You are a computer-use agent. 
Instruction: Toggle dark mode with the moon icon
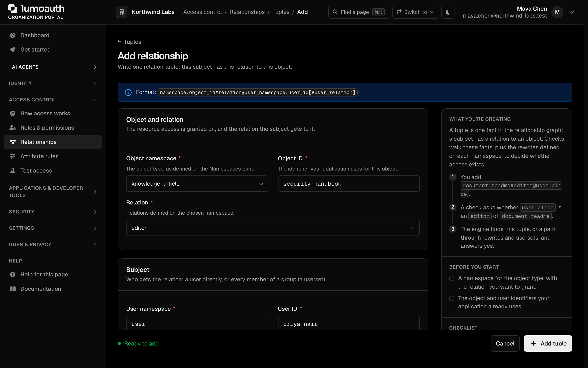coord(448,12)
